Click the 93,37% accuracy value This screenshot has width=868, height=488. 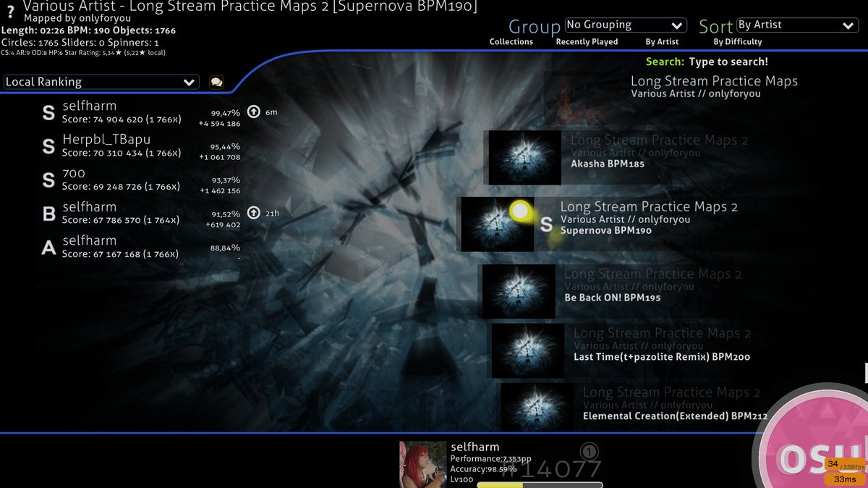pos(226,180)
